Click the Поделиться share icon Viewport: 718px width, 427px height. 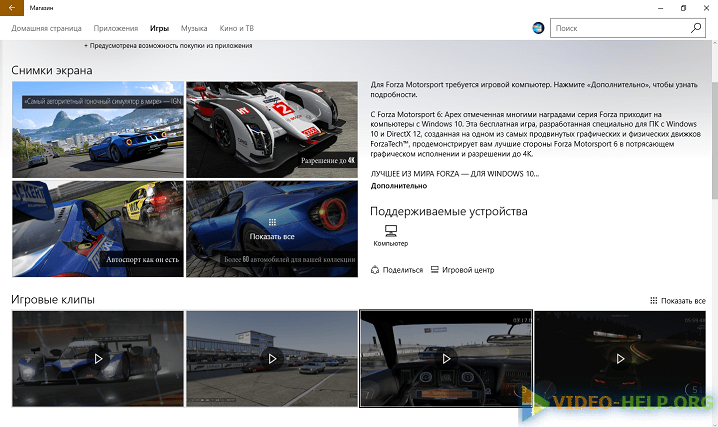375,269
